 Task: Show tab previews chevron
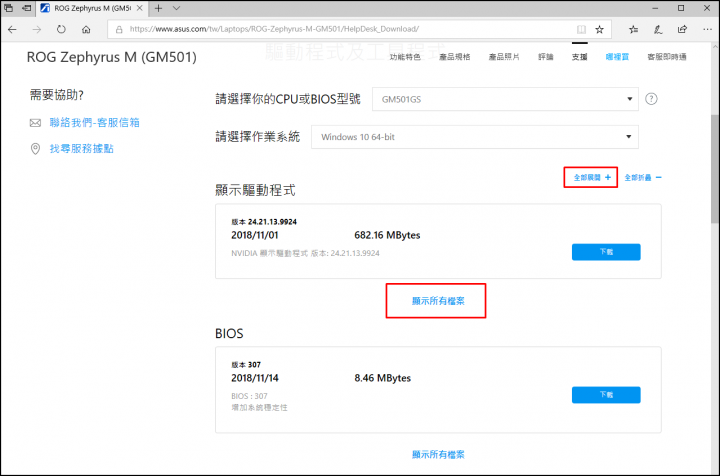click(x=176, y=8)
